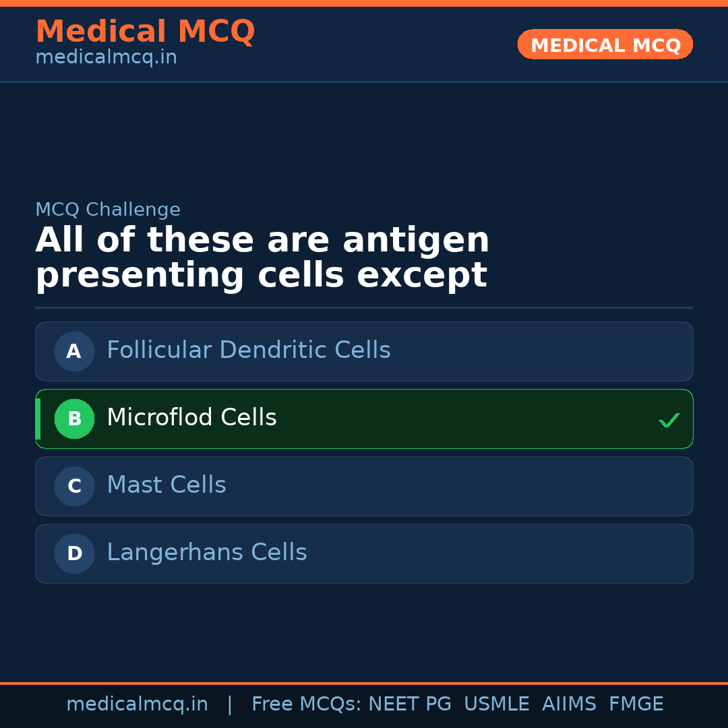Click the orange Medical MCQ header title
The height and width of the screenshot is (728, 728).
tap(145, 32)
